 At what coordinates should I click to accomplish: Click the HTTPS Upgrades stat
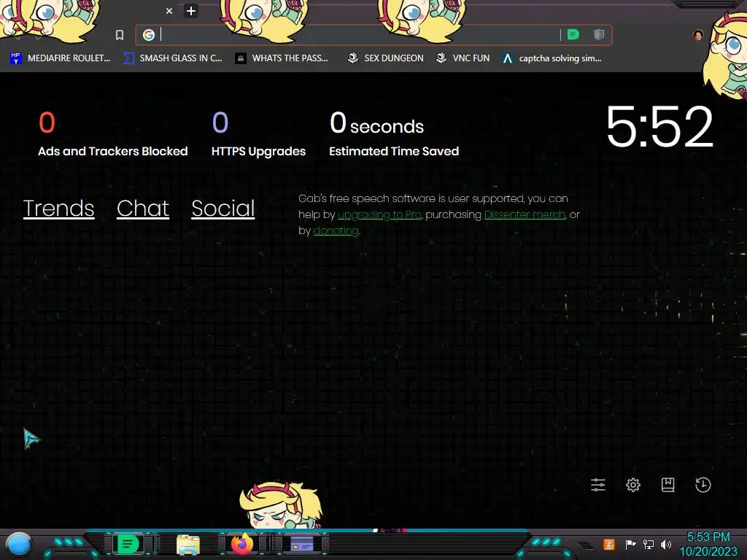click(258, 134)
